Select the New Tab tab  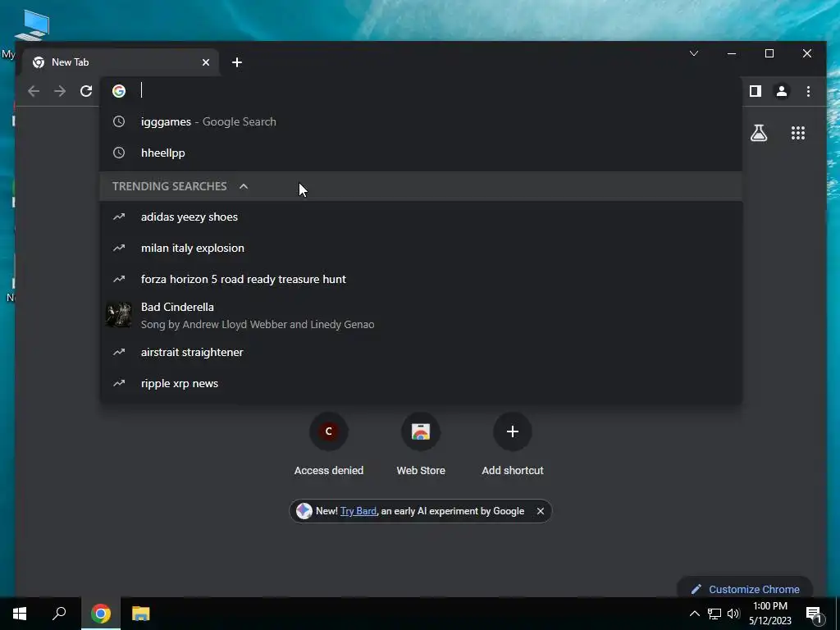tap(120, 62)
